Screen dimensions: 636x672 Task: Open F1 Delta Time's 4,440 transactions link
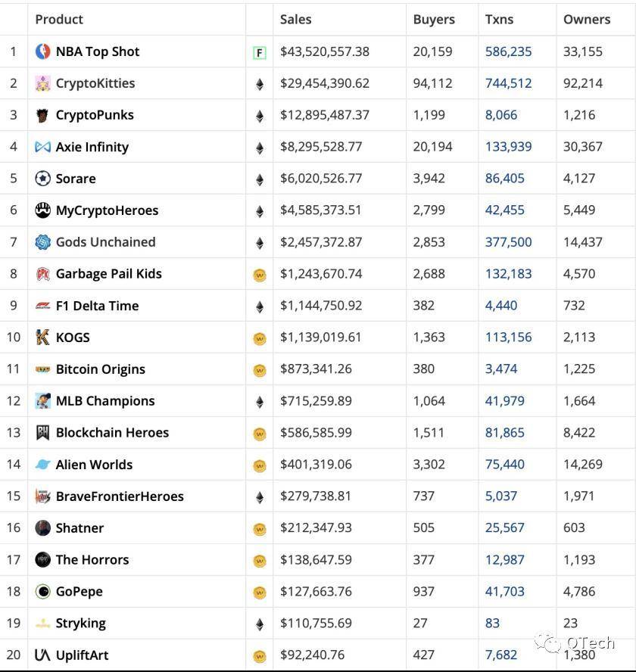501,306
